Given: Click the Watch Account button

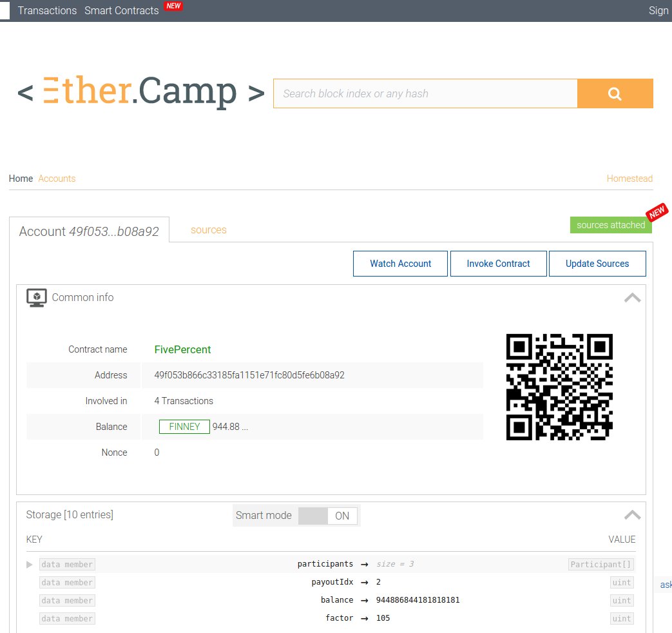Looking at the screenshot, I should pyautogui.click(x=400, y=264).
